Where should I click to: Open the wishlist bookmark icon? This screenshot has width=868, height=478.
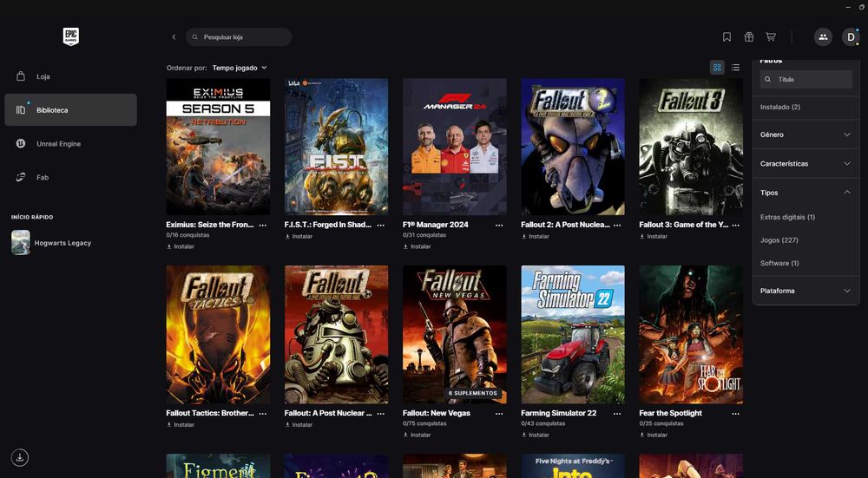(727, 37)
